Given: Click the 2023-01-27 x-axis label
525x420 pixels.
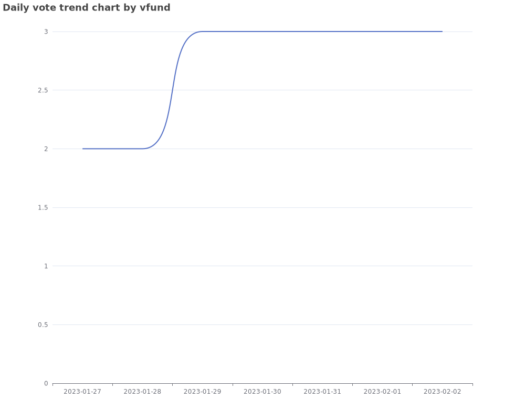Looking at the screenshot, I should (82, 392).
